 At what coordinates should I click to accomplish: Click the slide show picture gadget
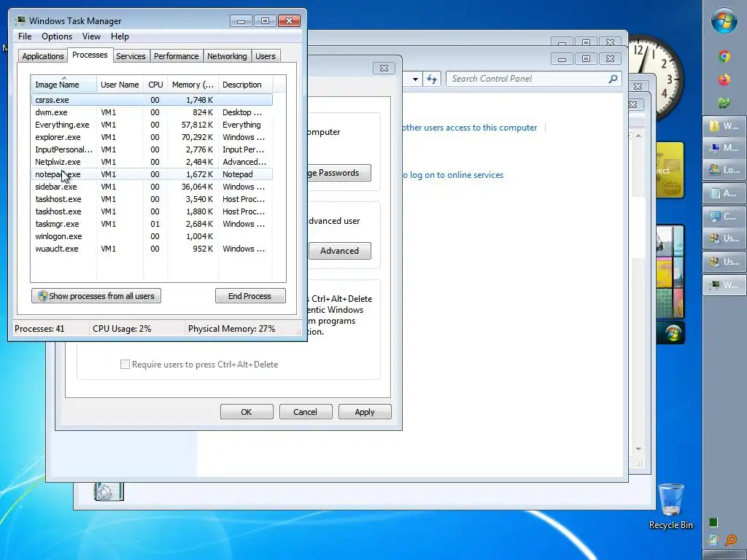[x=670, y=272]
